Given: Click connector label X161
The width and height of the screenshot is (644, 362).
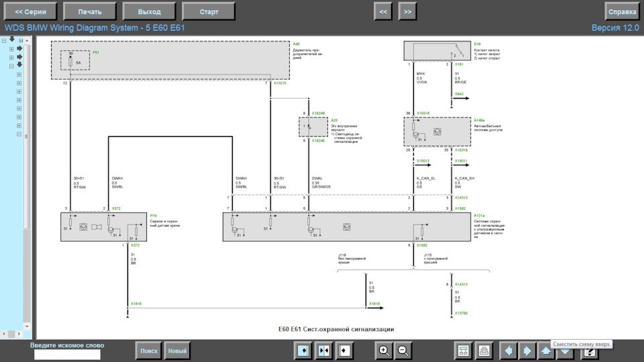Looking at the screenshot, I should [x=459, y=64].
